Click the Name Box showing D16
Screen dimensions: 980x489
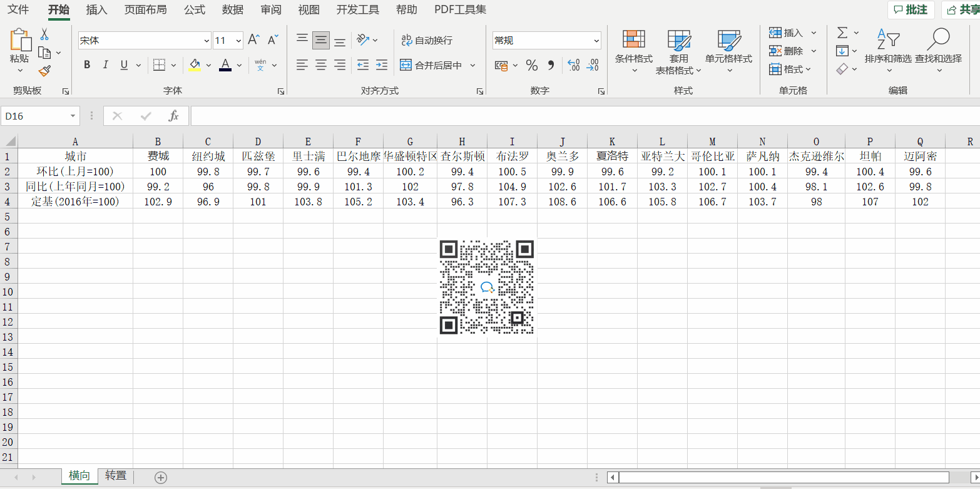(34, 116)
